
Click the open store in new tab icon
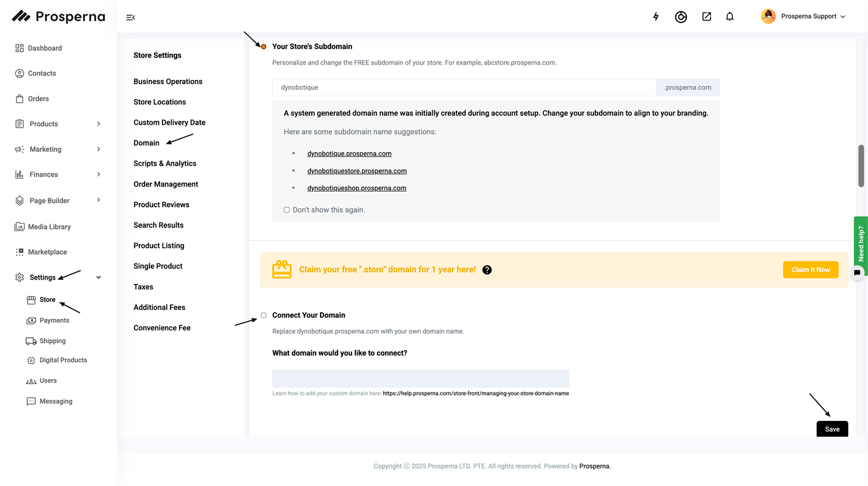[x=706, y=17]
